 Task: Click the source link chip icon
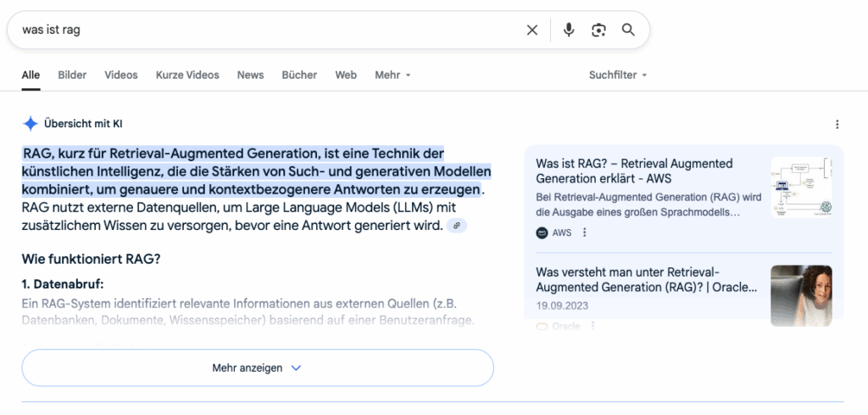457,226
